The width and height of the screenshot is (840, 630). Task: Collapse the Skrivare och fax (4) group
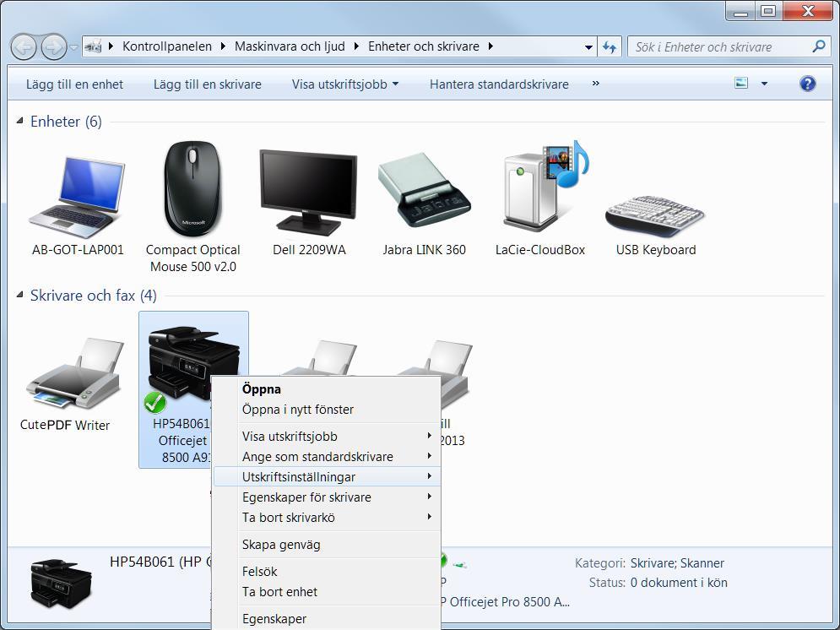click(19, 294)
